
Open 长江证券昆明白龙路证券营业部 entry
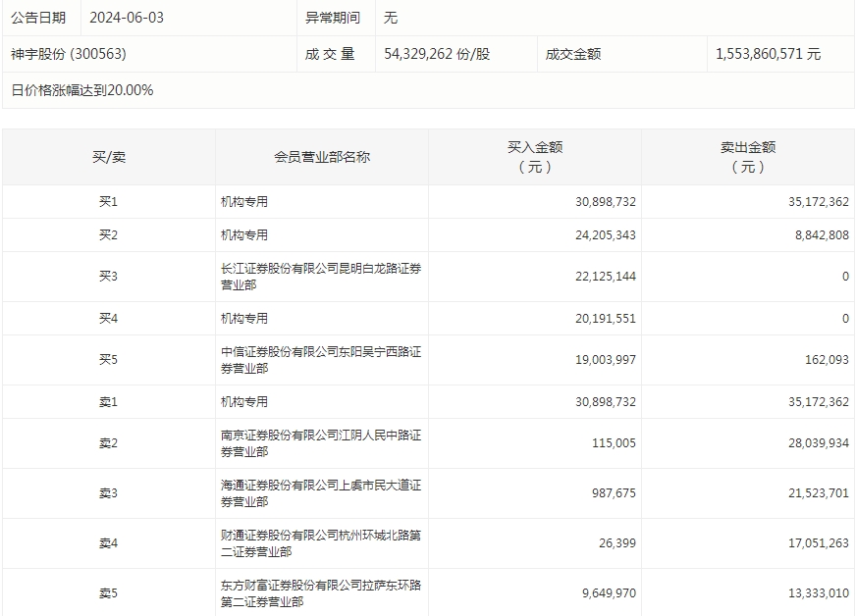point(321,277)
